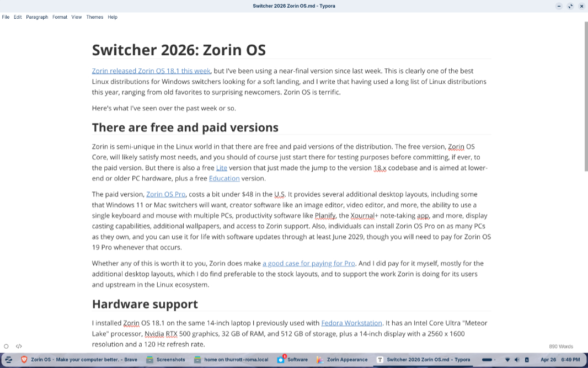Click the vertical scrollbar thumb
This screenshot has height=368, width=588.
click(x=586, y=97)
